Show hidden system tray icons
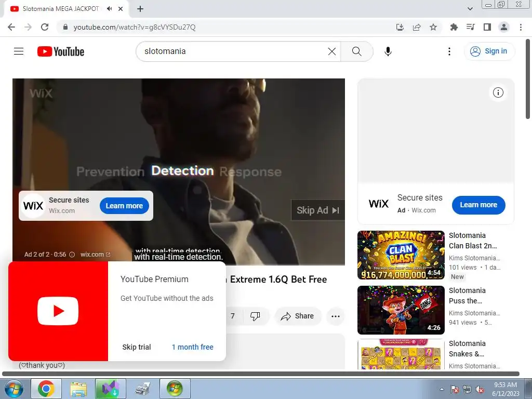Viewport: 532px width, 399px height. (442, 389)
